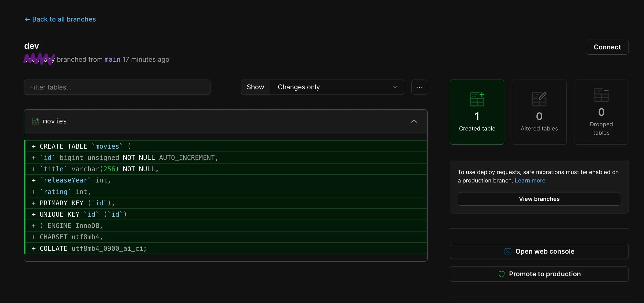Click the movies table name

[x=55, y=121]
